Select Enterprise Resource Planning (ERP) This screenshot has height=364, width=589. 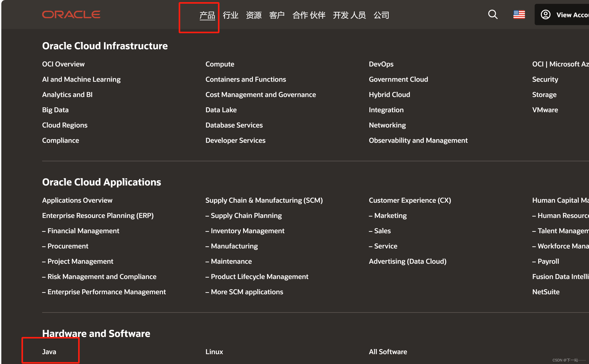point(98,215)
